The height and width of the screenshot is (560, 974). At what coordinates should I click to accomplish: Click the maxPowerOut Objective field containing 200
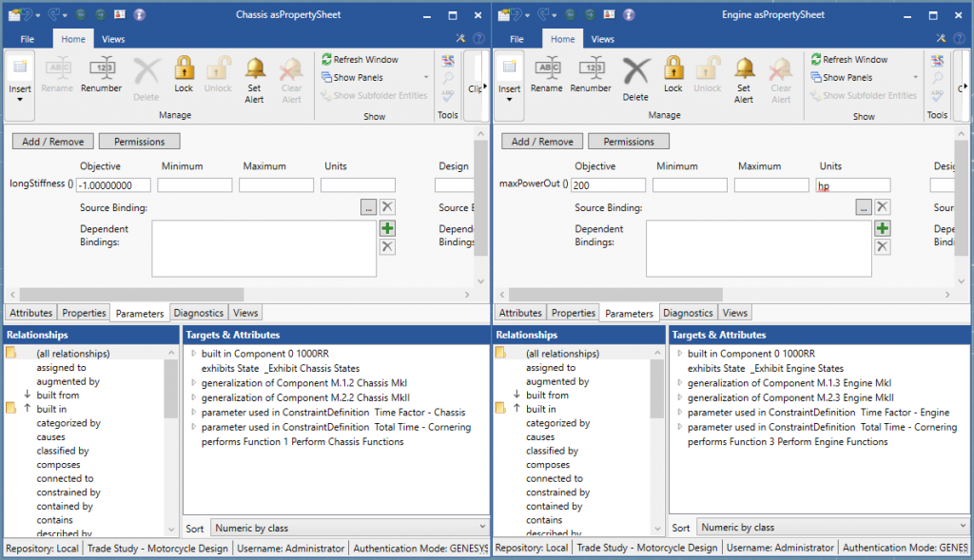pyautogui.click(x=608, y=183)
